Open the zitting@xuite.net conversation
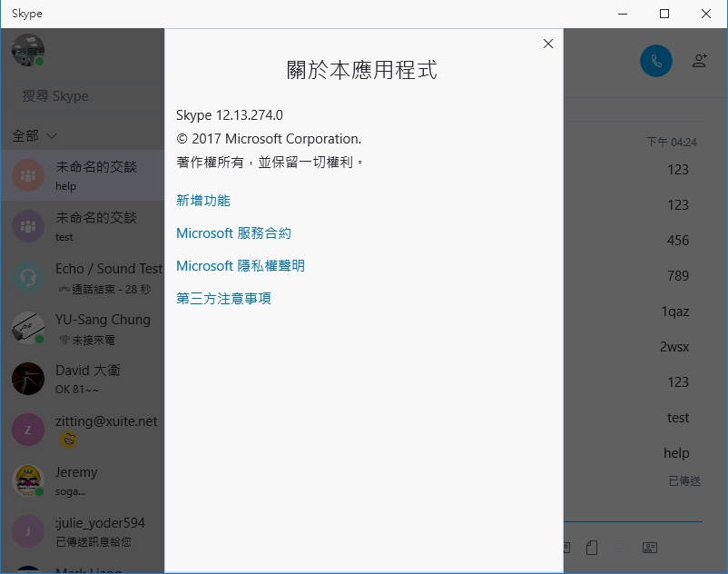728x574 pixels. coord(83,430)
